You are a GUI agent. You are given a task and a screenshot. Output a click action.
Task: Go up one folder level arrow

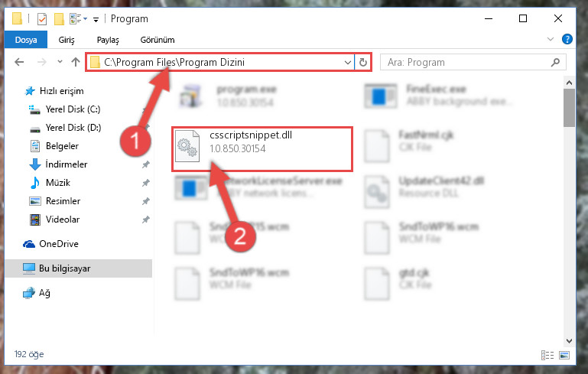coord(76,62)
